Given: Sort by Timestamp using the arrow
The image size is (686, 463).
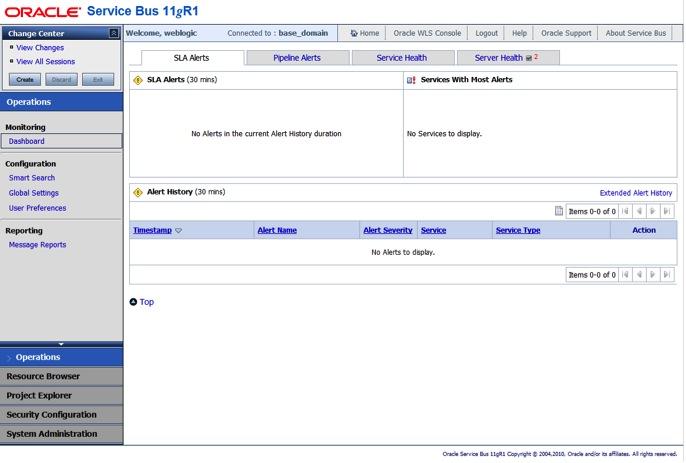Looking at the screenshot, I should click(178, 230).
